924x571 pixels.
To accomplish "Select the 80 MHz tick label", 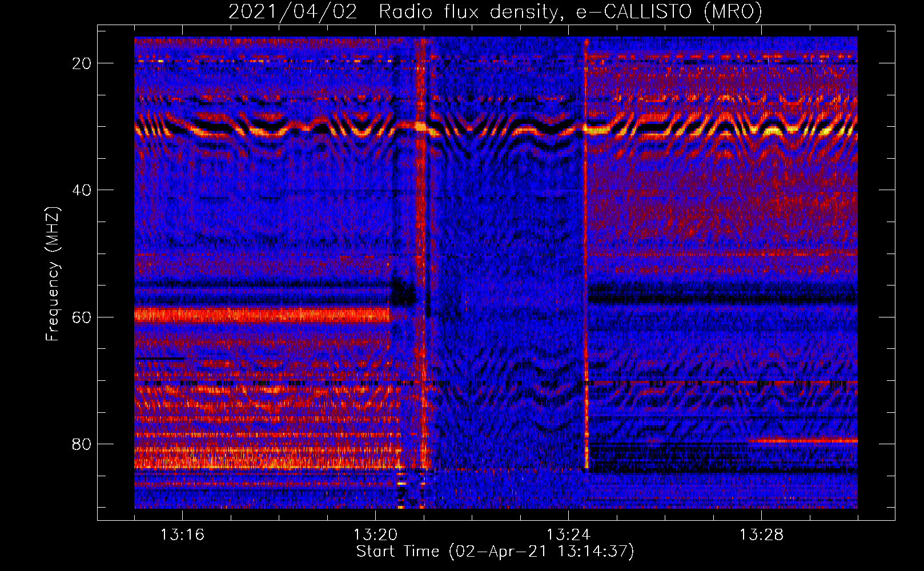I will click(x=82, y=444).
